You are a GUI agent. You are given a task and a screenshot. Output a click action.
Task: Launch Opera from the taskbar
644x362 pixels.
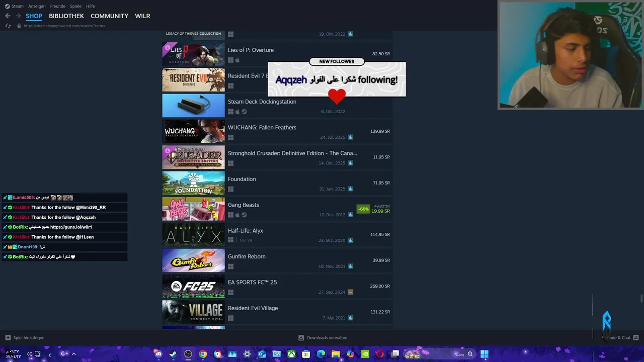(x=380, y=354)
